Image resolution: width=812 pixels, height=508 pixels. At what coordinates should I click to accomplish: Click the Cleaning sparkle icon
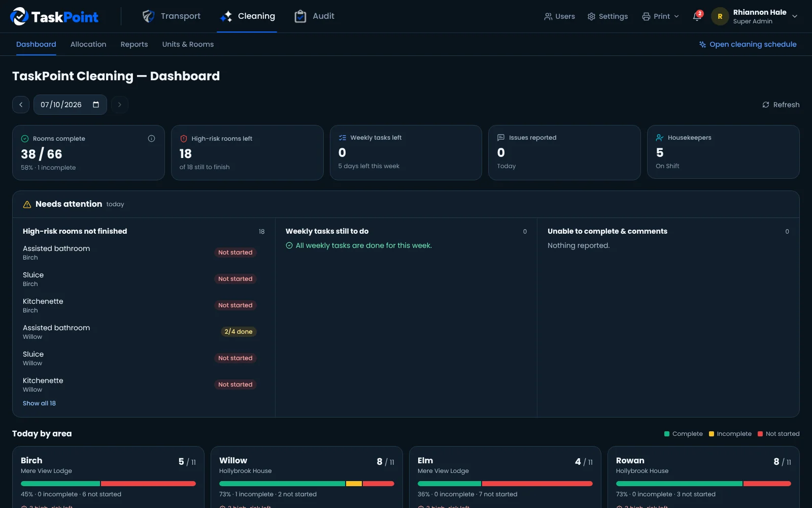click(226, 16)
